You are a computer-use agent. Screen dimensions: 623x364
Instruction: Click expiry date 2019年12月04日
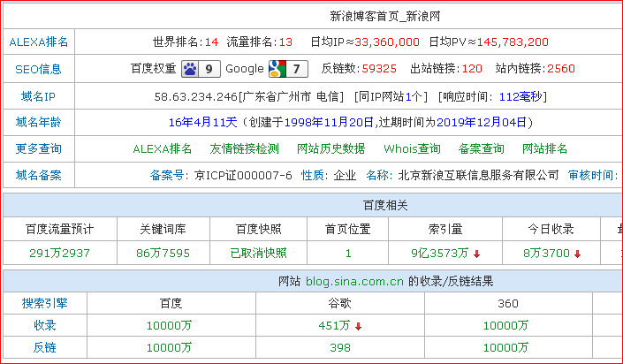(482, 123)
